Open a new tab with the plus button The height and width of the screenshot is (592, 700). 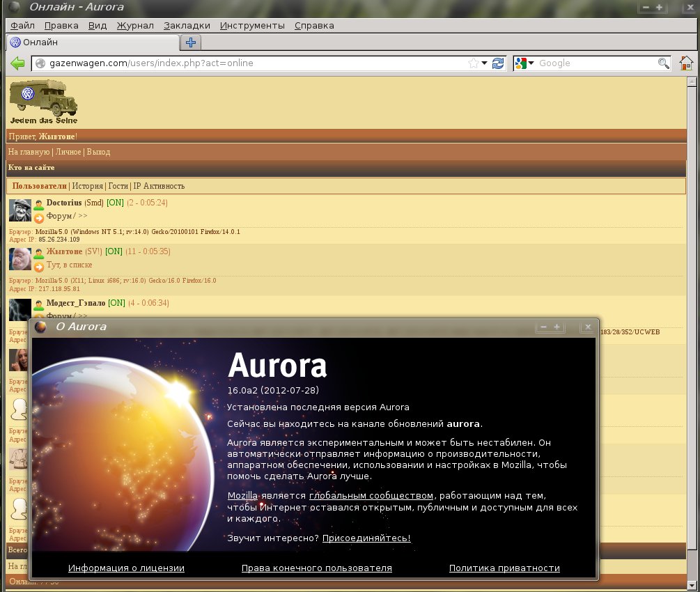pyautogui.click(x=191, y=42)
